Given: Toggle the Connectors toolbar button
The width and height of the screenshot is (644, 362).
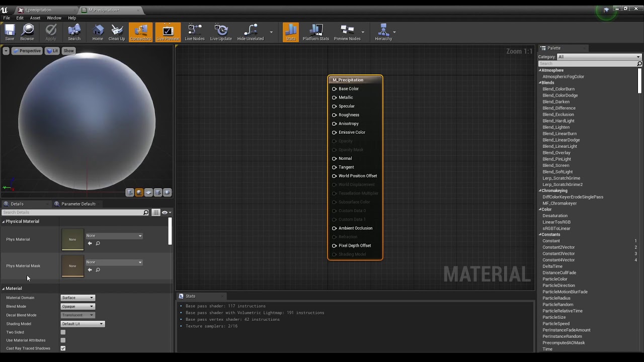Looking at the screenshot, I should click(x=140, y=32).
